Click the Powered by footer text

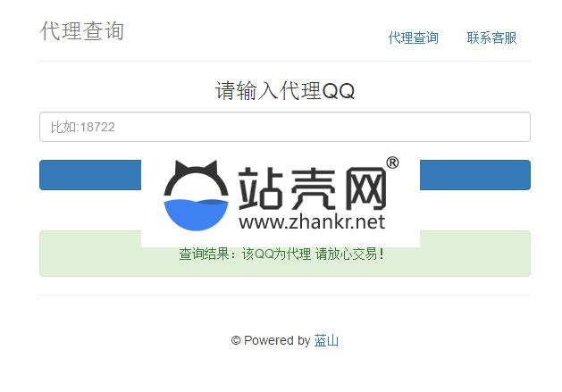click(x=277, y=340)
